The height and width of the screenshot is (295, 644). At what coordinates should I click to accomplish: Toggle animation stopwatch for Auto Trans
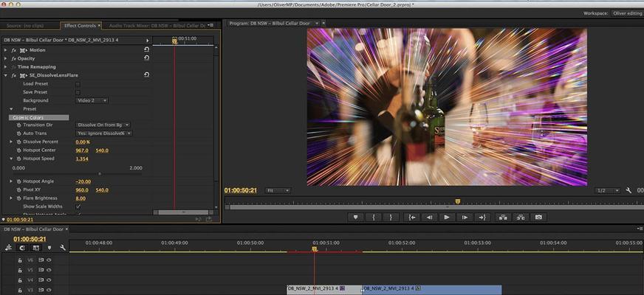(18, 133)
